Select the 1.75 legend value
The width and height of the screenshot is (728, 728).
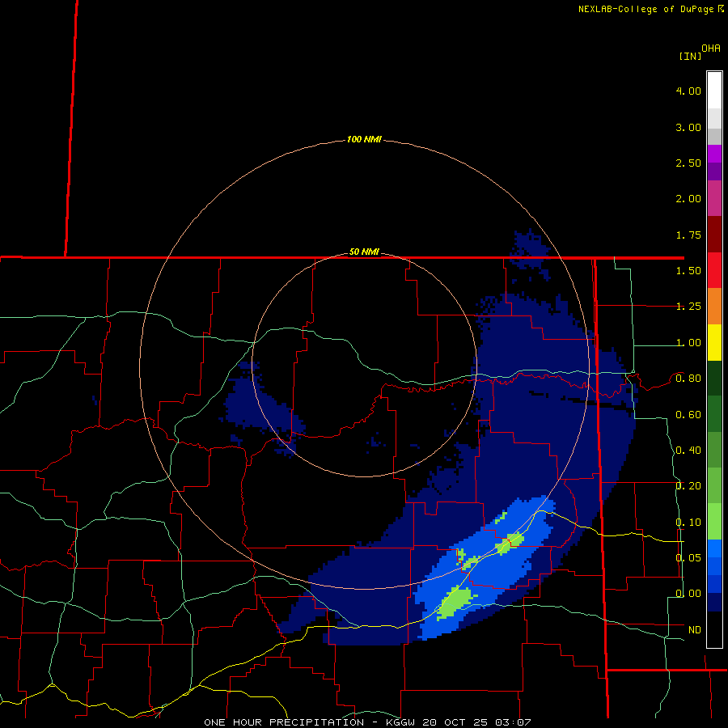point(688,235)
